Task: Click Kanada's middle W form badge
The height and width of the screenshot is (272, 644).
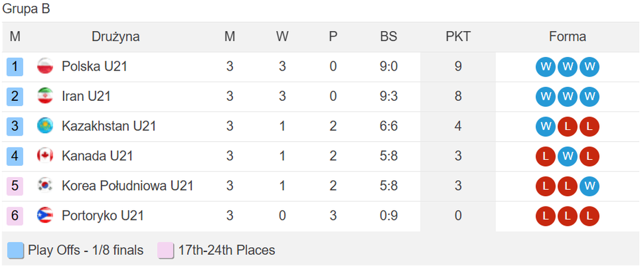Action: coord(567,157)
